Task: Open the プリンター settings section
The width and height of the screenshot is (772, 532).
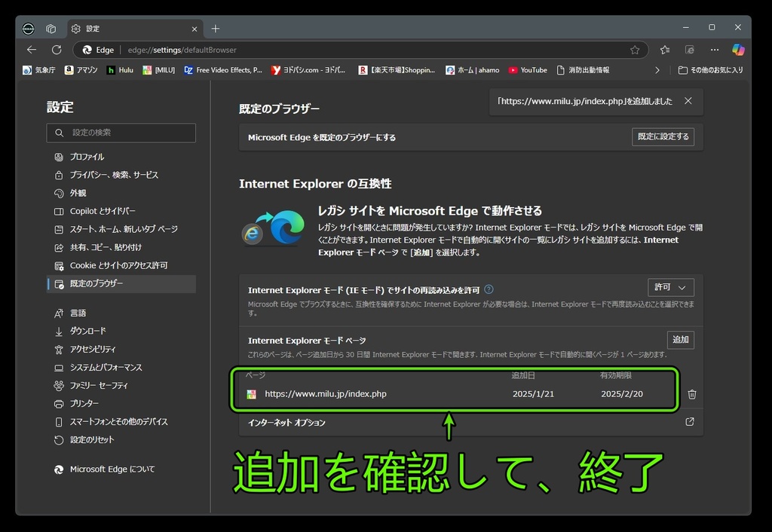Action: tap(121, 404)
